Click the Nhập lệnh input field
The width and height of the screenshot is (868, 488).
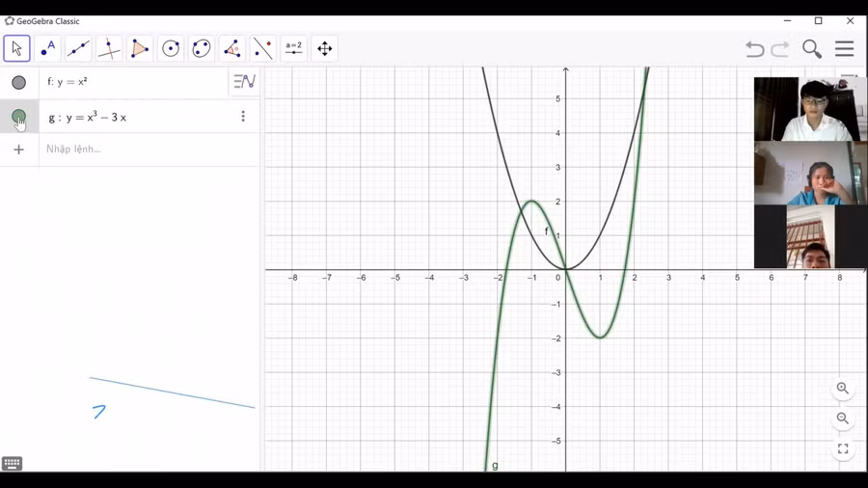[x=145, y=149]
